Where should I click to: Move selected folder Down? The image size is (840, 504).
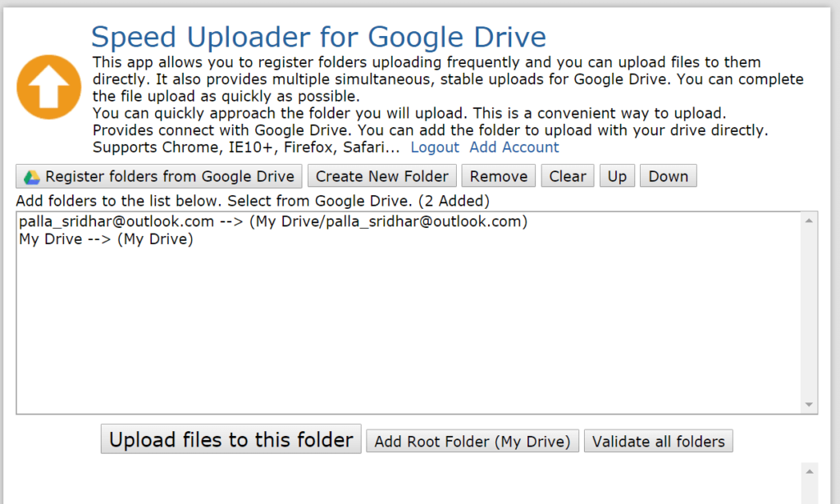click(668, 176)
